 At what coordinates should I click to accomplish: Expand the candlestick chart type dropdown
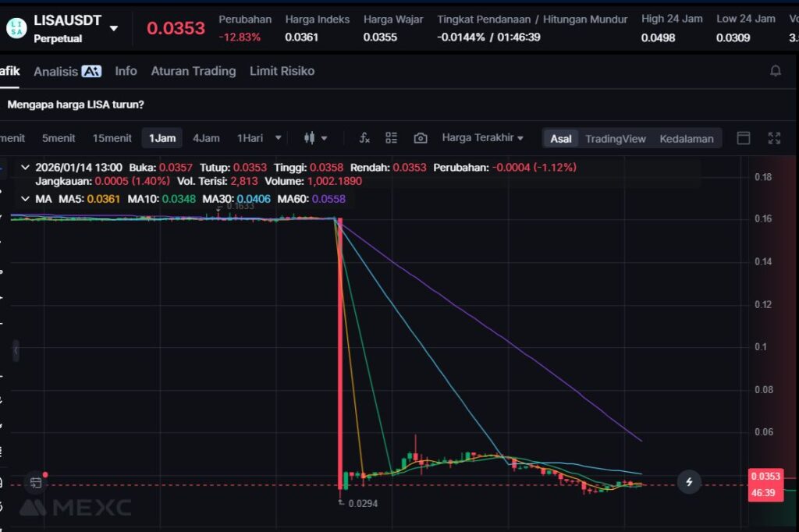pyautogui.click(x=315, y=138)
